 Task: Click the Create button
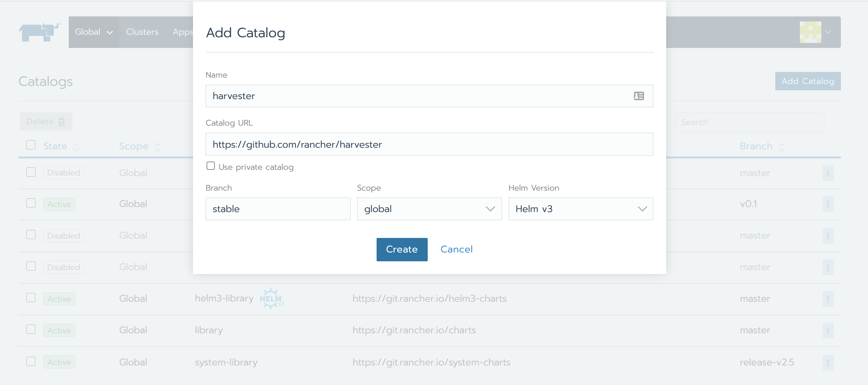click(402, 250)
